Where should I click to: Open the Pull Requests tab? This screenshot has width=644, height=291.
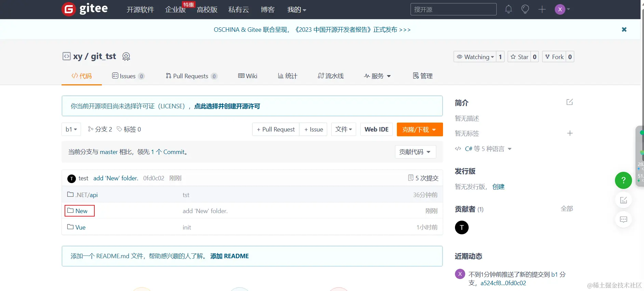(191, 76)
